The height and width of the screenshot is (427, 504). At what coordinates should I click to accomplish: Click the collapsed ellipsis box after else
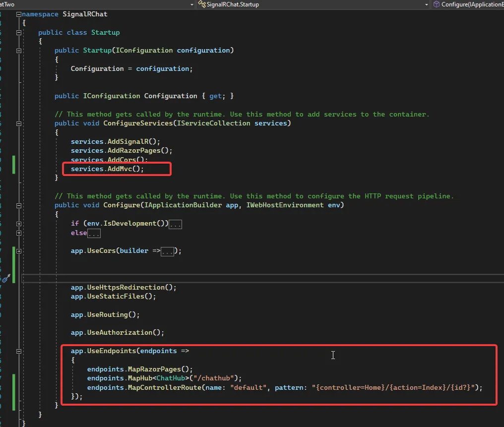point(94,234)
